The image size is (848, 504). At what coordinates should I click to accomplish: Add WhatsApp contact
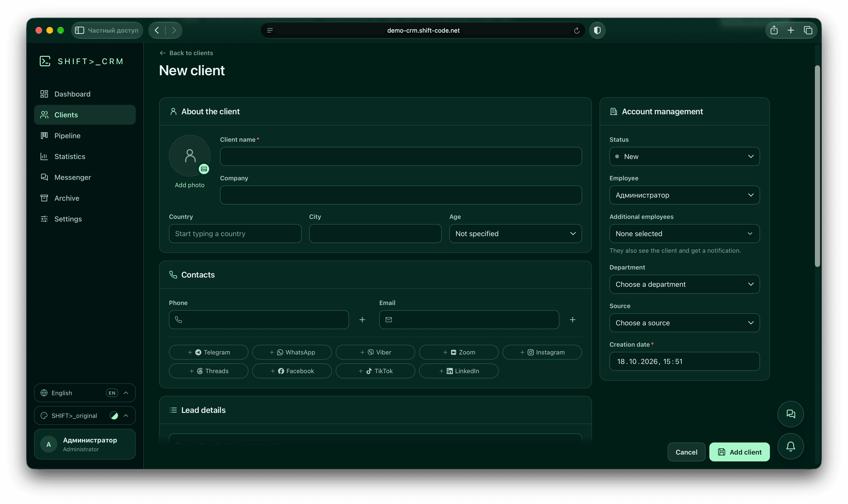(292, 352)
